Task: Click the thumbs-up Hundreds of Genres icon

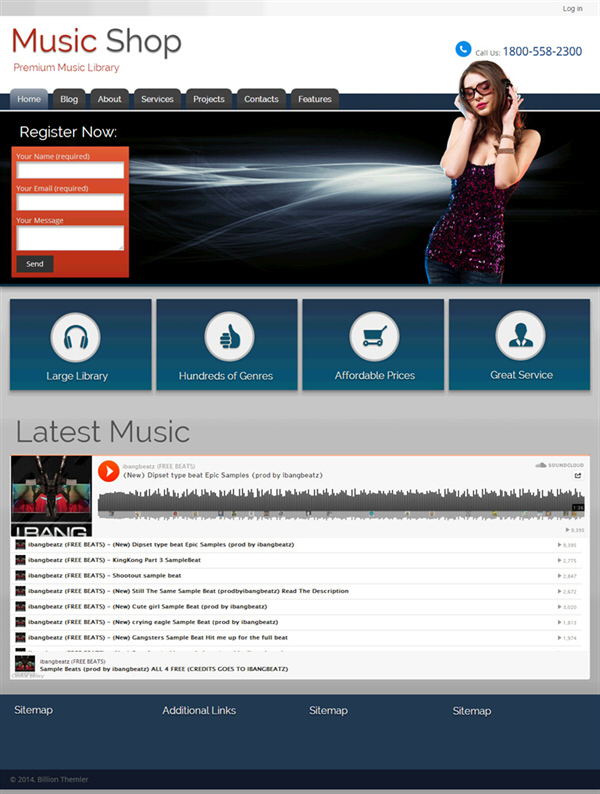Action: [x=229, y=337]
